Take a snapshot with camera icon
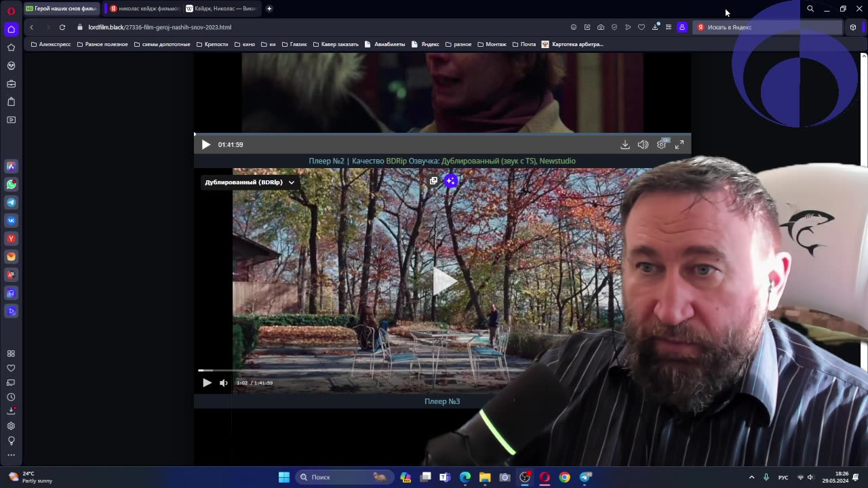 tap(601, 27)
